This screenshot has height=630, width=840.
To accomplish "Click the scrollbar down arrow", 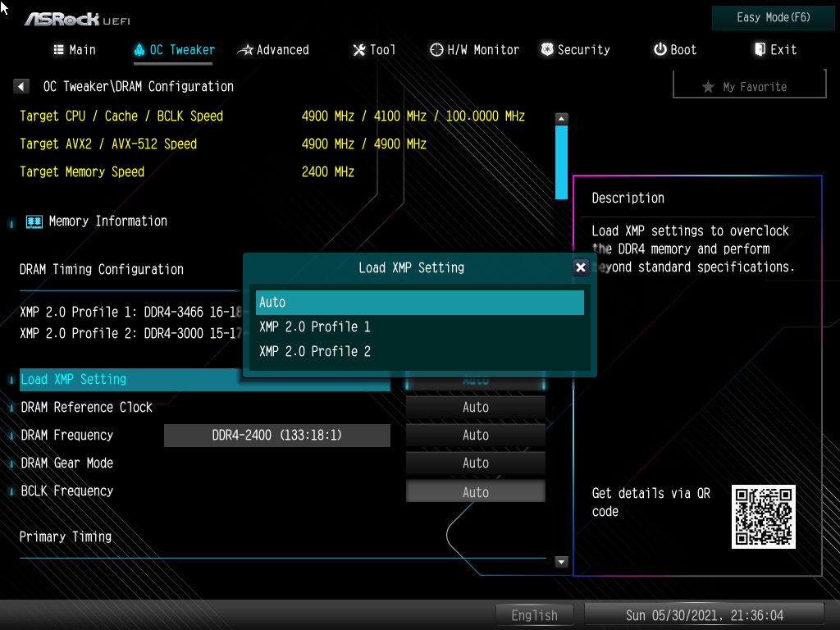I will point(562,562).
